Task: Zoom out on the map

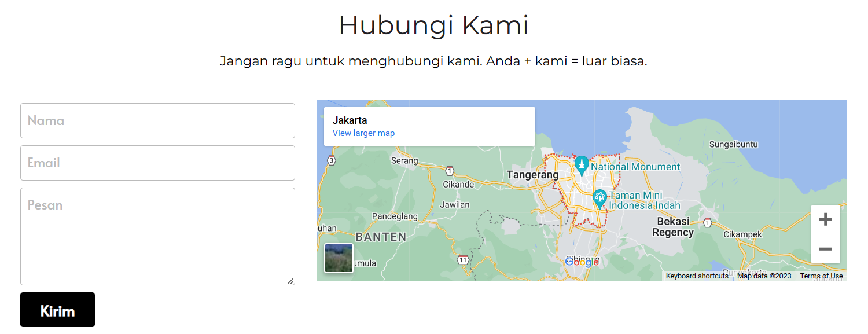Action: (826, 249)
